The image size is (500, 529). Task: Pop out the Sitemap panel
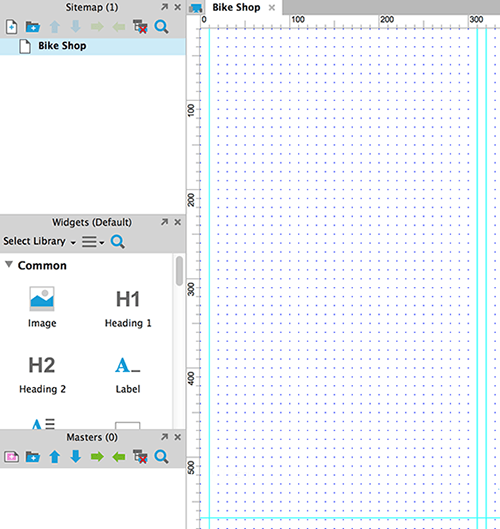(x=164, y=7)
